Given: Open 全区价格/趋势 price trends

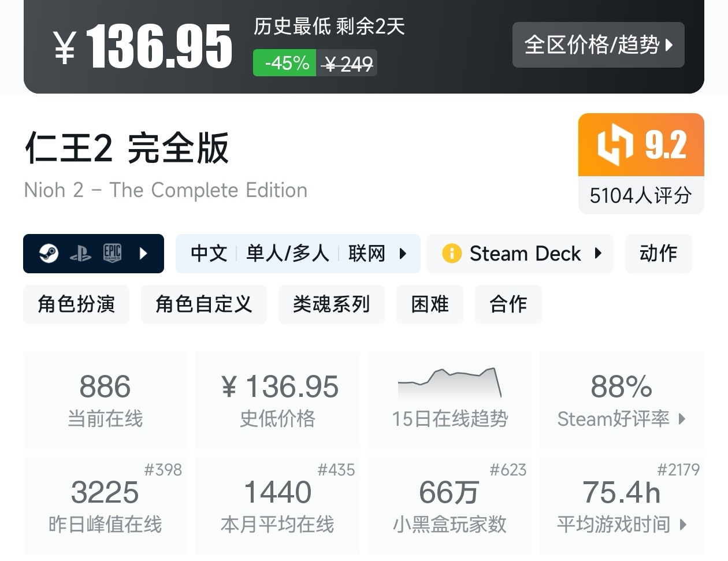Looking at the screenshot, I should [x=598, y=44].
